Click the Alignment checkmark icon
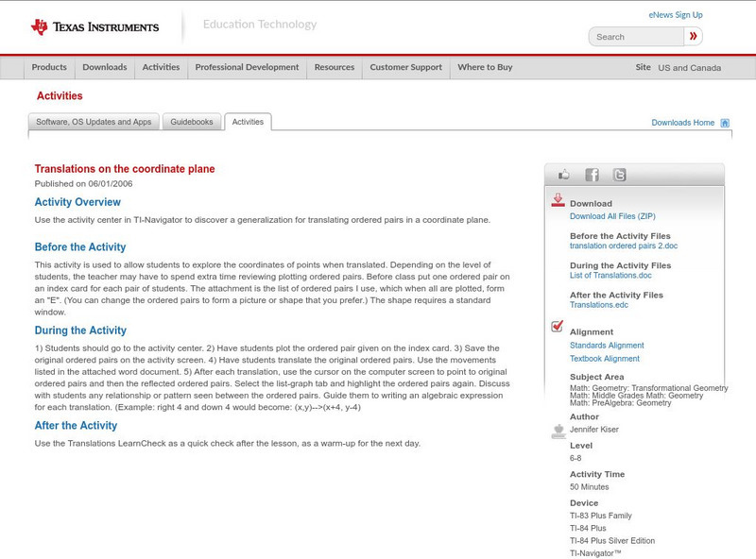Image resolution: width=756 pixels, height=559 pixels. pyautogui.click(x=558, y=327)
